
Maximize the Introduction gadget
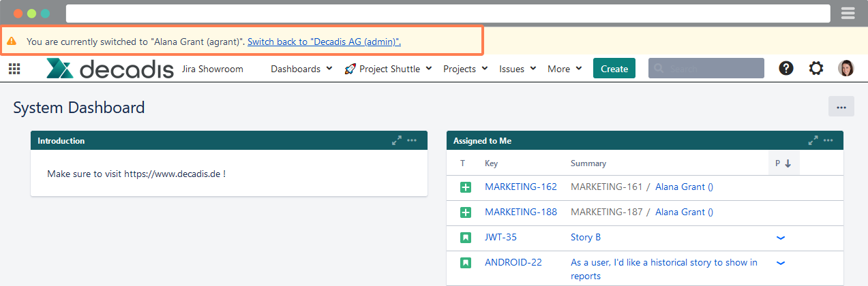pyautogui.click(x=397, y=140)
